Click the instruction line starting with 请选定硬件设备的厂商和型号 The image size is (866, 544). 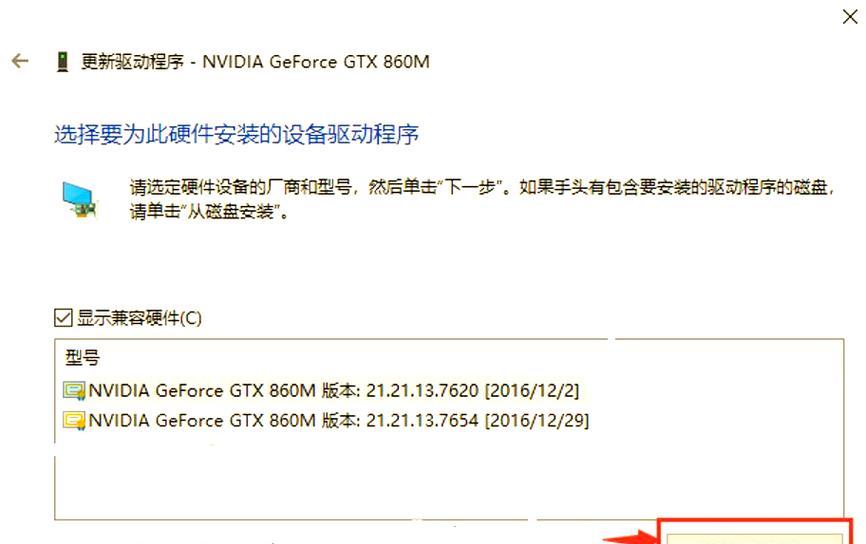[x=482, y=187]
